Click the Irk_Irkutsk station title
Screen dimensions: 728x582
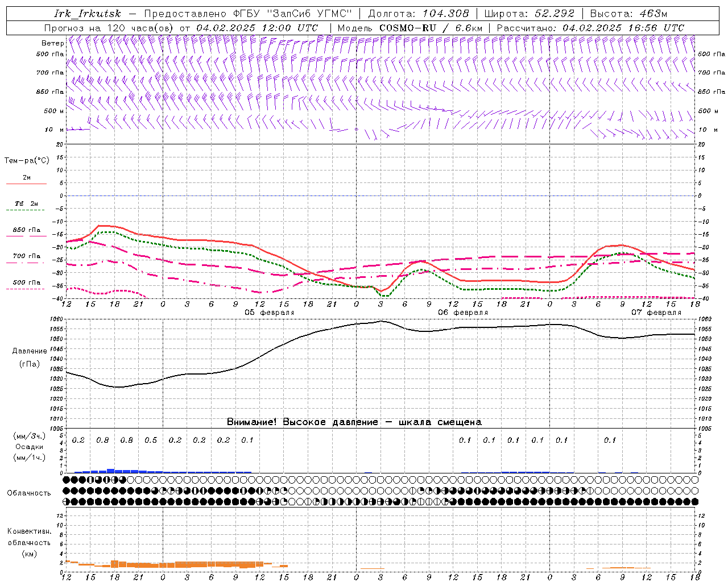(x=87, y=14)
